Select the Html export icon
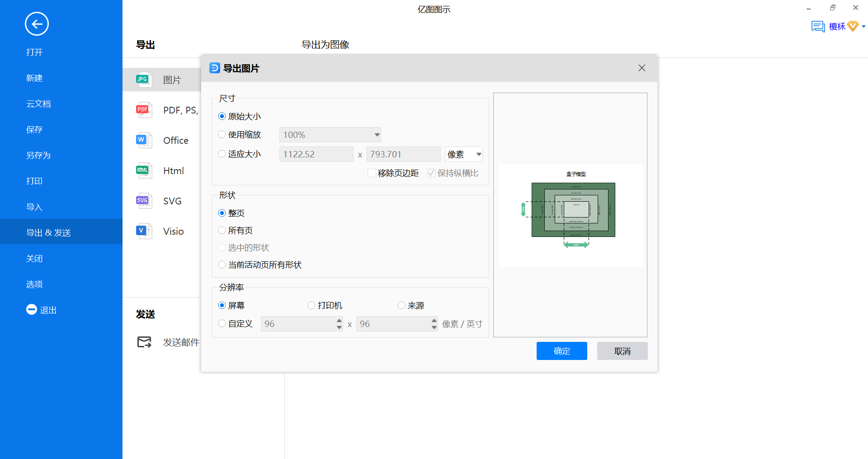This screenshot has height=459, width=868. 144,170
